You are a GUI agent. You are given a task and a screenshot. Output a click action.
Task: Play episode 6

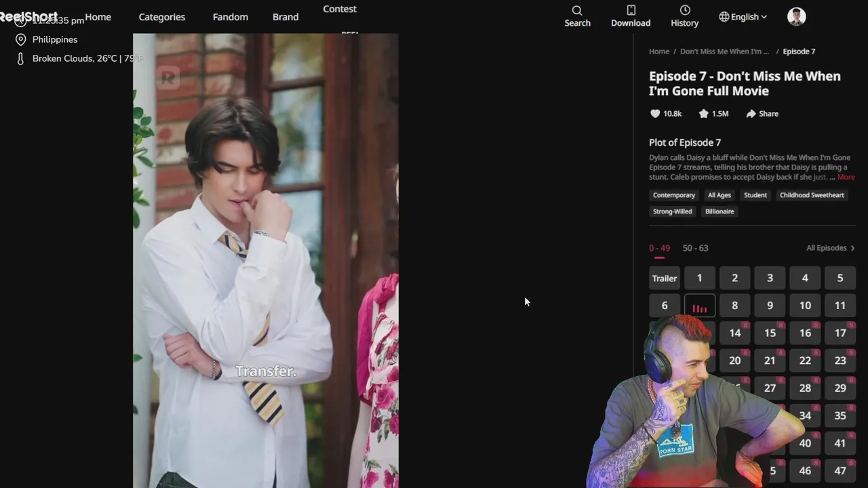665,306
